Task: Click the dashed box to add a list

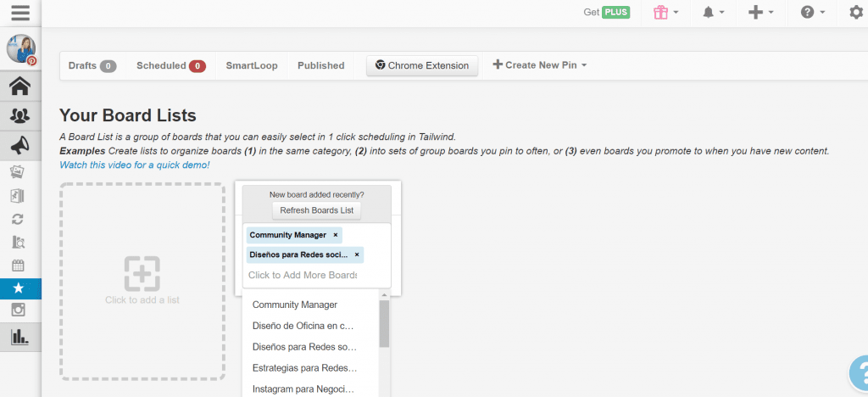Action: coord(142,282)
